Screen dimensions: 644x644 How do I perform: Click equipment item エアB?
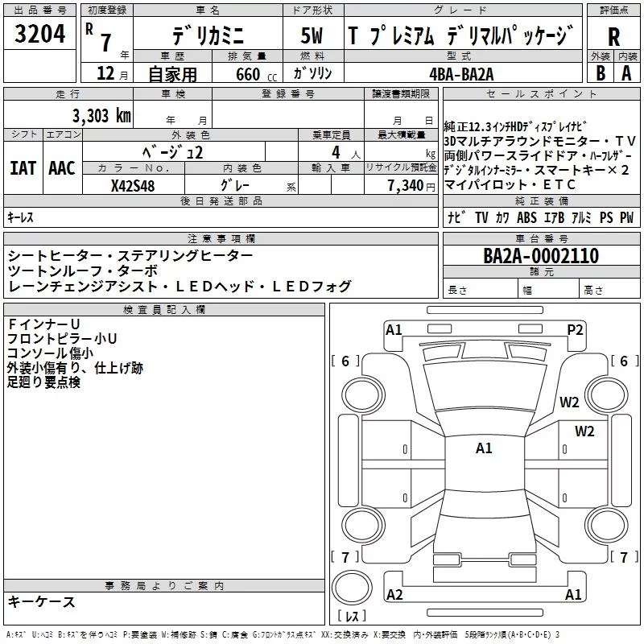[554, 217]
